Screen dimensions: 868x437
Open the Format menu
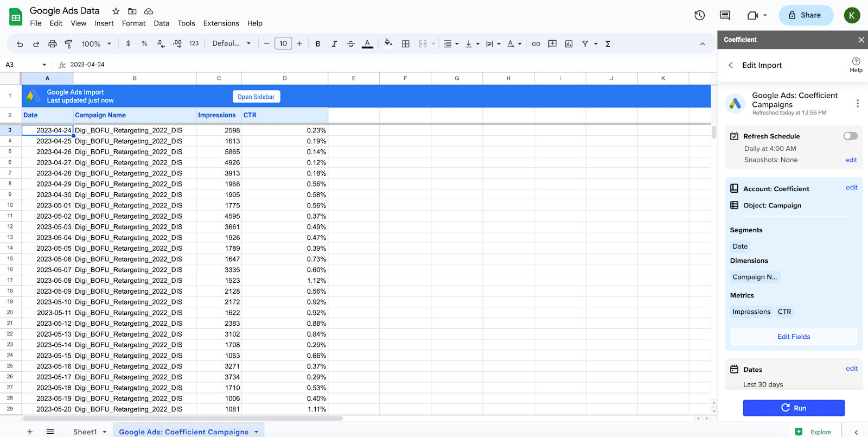[133, 23]
